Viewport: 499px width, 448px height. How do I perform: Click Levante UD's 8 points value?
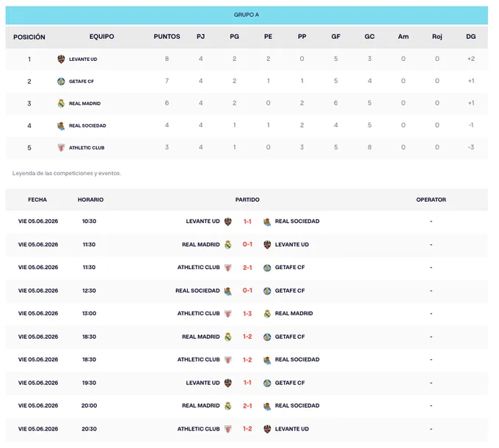coord(167,59)
